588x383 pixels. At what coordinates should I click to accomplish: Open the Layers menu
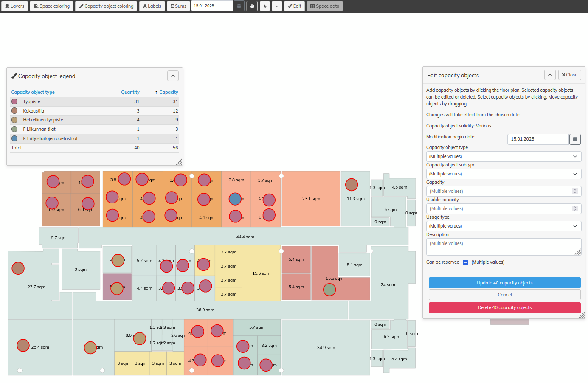(14, 6)
